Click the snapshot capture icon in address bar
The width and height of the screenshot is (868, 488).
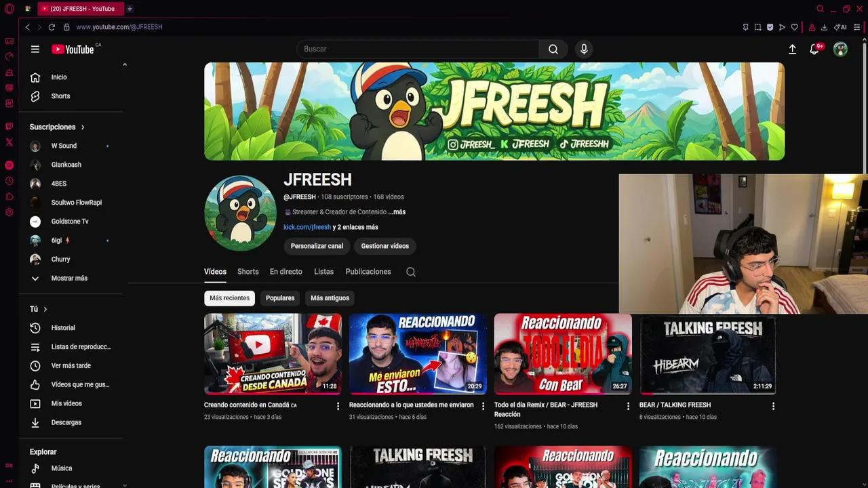(757, 27)
